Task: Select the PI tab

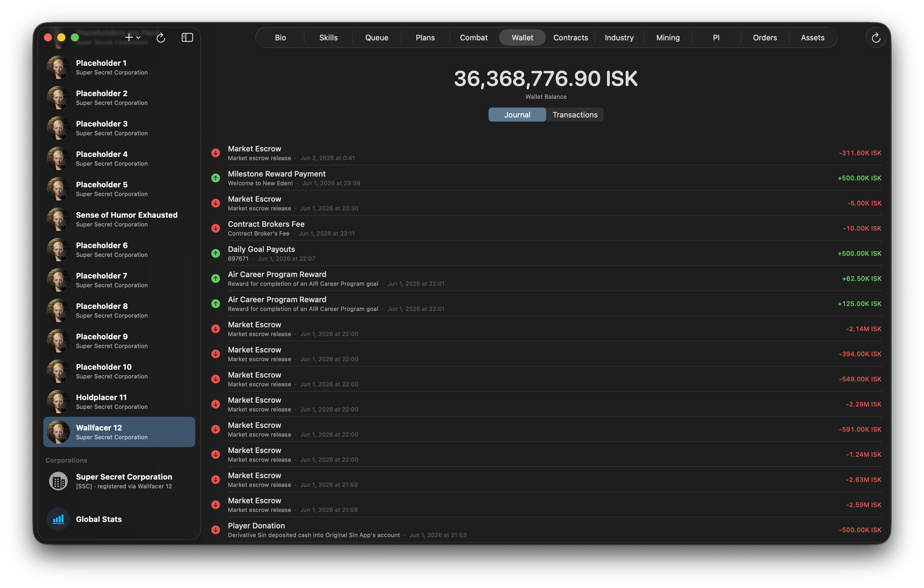Action: 716,38
